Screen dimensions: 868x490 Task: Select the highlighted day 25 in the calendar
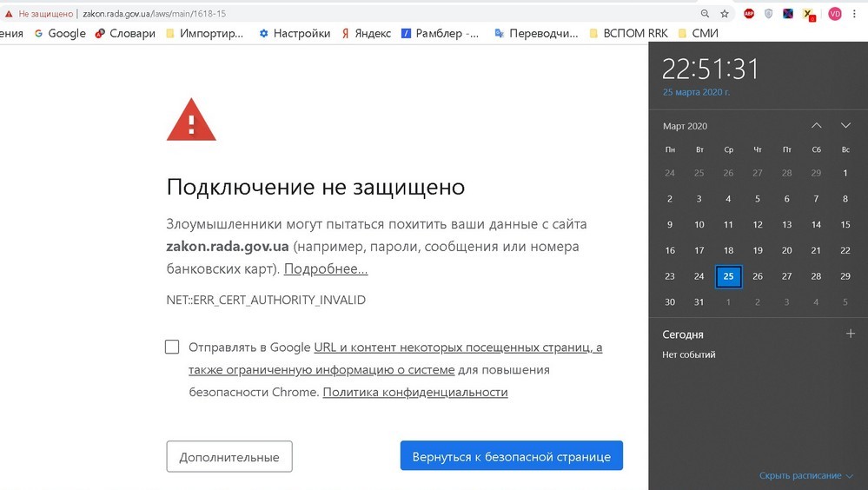(728, 276)
